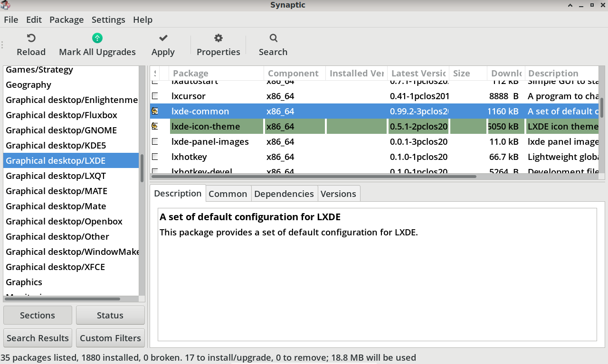
Task: Click the status bar package summary text
Action: tap(209, 357)
